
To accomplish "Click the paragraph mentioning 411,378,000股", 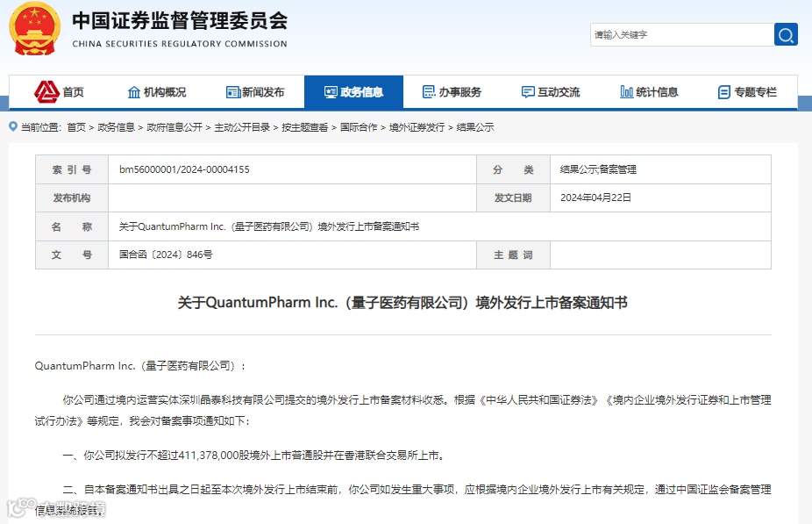I will coord(253,455).
